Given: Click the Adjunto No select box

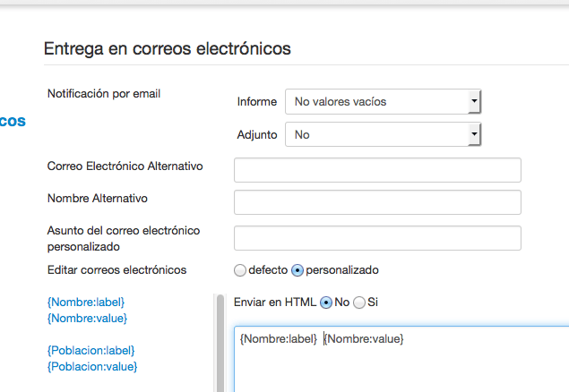Looking at the screenshot, I should click(383, 134).
